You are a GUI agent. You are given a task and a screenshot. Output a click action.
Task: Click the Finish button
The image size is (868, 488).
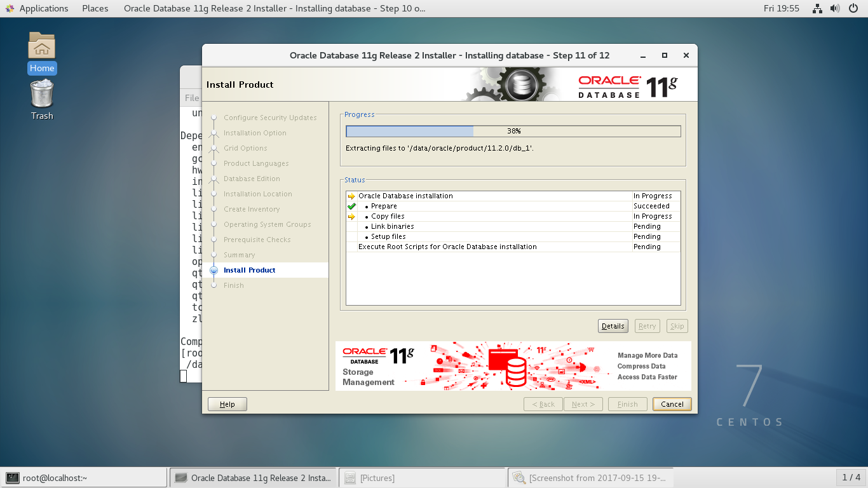click(x=628, y=404)
